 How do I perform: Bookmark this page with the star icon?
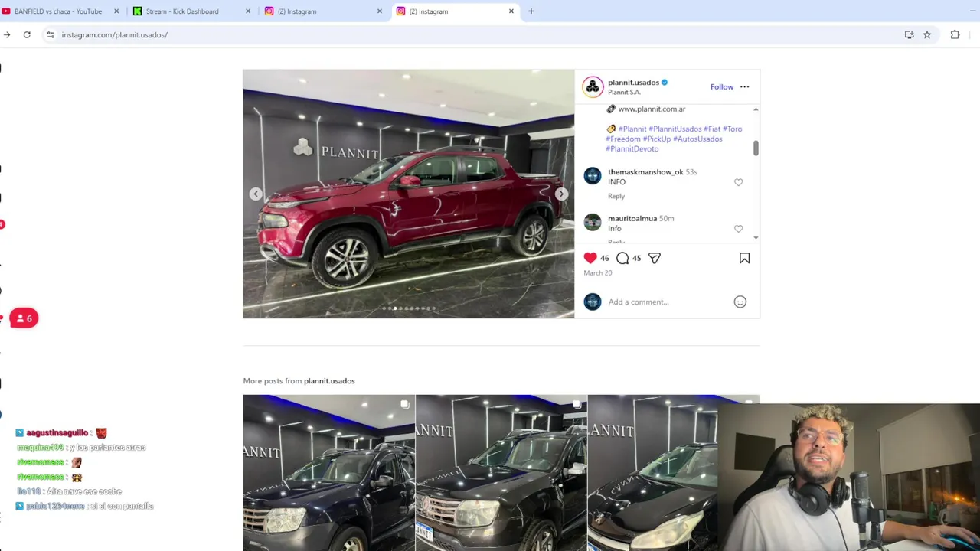(x=927, y=34)
